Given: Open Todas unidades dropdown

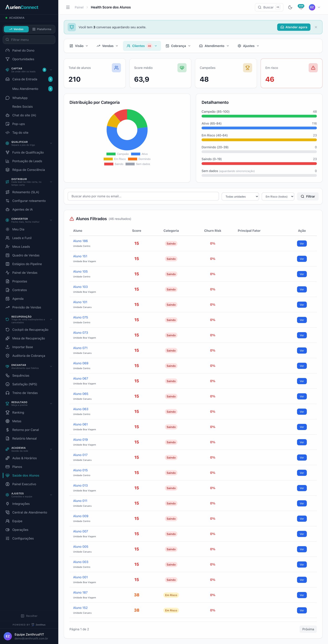Looking at the screenshot, I should [240, 196].
